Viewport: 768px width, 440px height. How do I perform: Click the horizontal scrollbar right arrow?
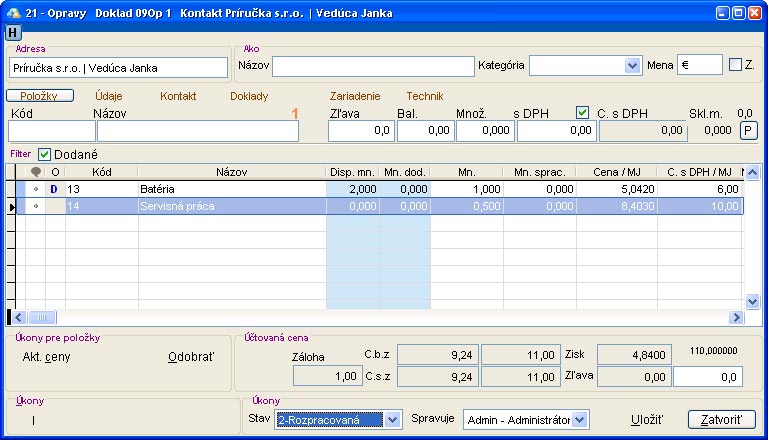coord(737,317)
